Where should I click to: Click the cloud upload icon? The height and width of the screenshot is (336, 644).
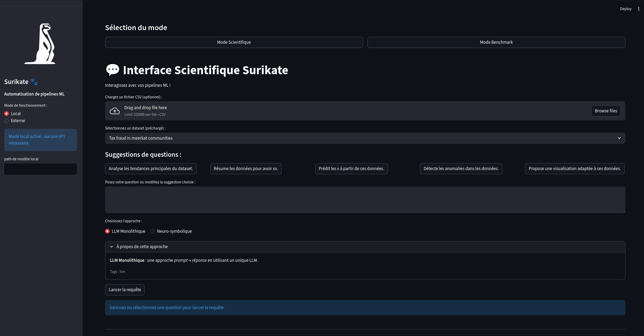click(115, 111)
